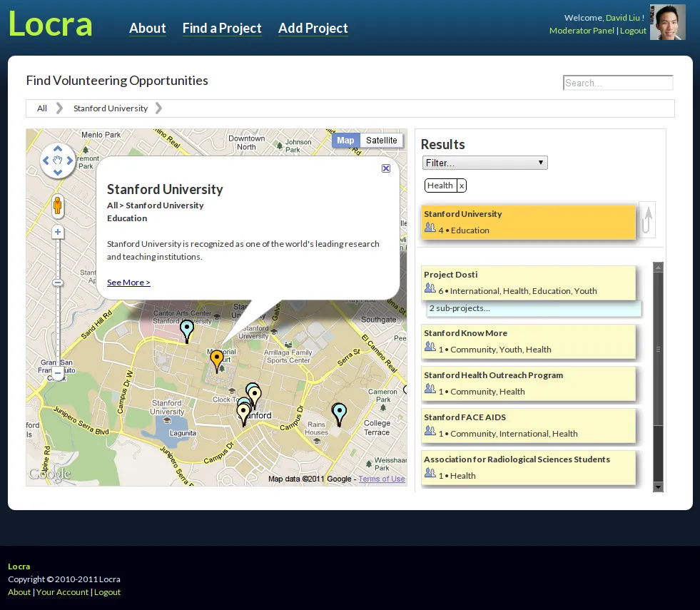This screenshot has width=700, height=610.
Task: Switch the map to Satellite view
Action: point(382,141)
